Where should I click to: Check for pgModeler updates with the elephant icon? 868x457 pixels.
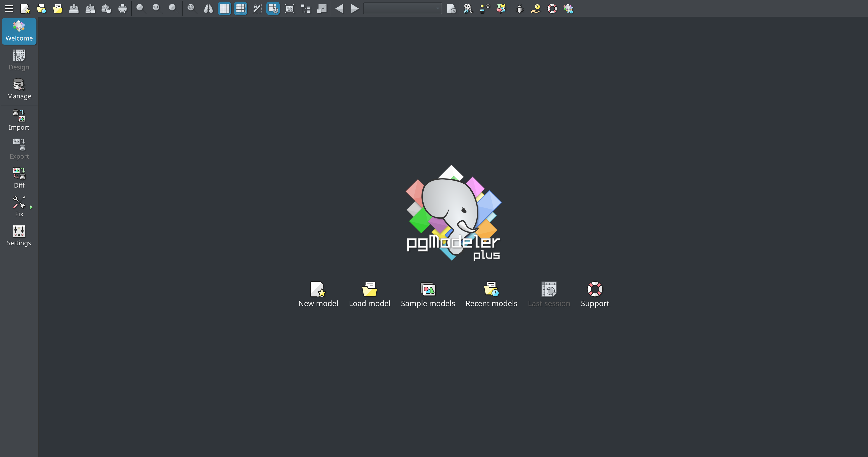[468, 8]
